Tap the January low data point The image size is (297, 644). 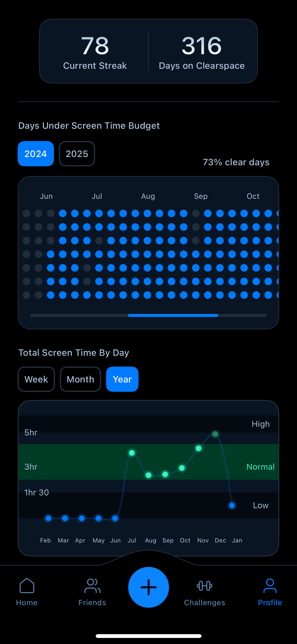[232, 505]
